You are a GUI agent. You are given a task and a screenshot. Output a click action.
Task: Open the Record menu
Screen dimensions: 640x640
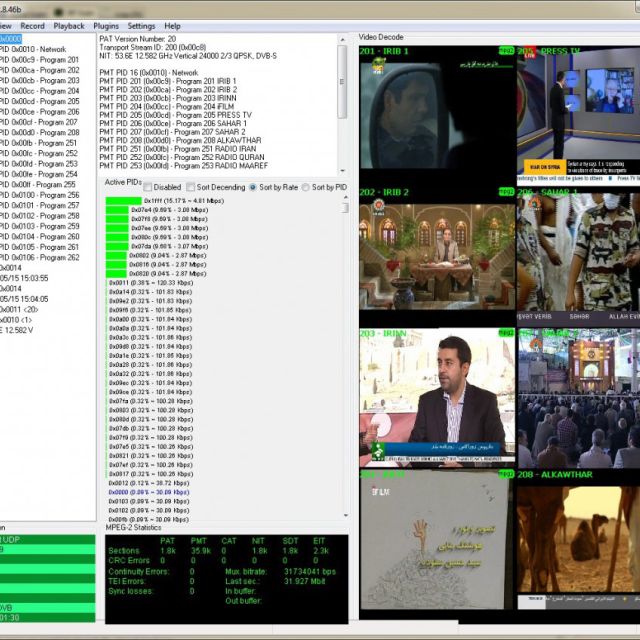[32, 25]
